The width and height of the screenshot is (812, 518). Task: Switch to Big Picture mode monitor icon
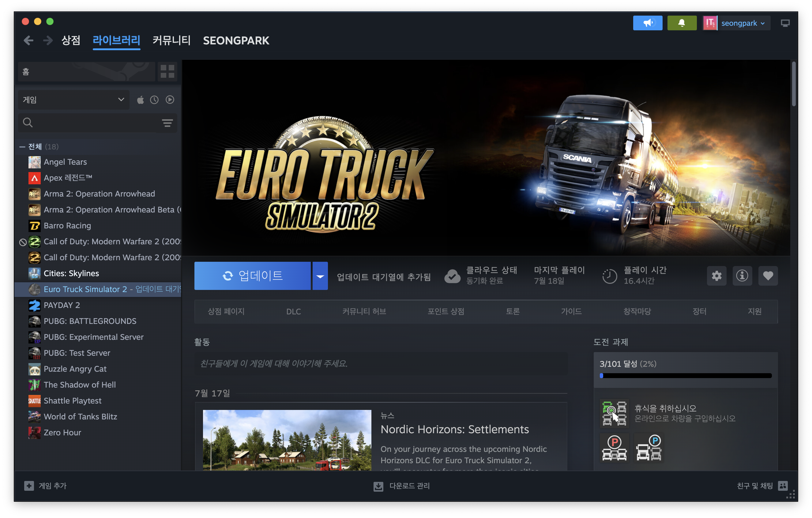pyautogui.click(x=785, y=23)
